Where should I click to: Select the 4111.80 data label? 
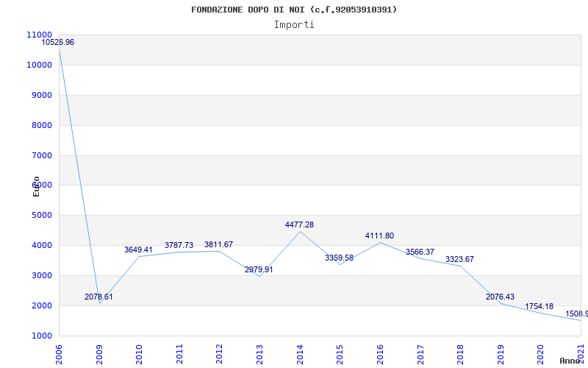(379, 236)
